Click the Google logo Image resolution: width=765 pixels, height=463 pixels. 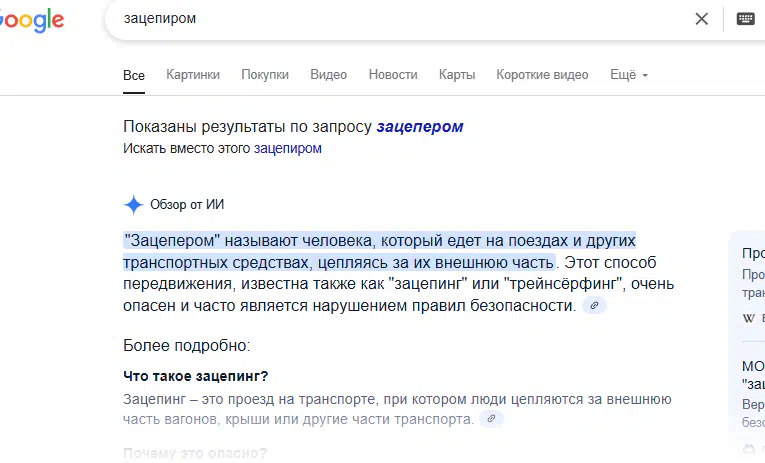tap(31, 20)
